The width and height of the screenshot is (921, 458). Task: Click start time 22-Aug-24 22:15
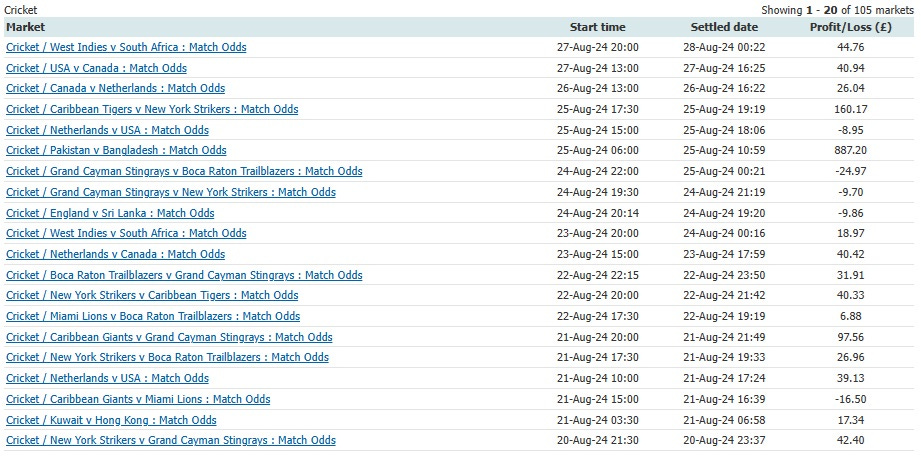point(597,275)
